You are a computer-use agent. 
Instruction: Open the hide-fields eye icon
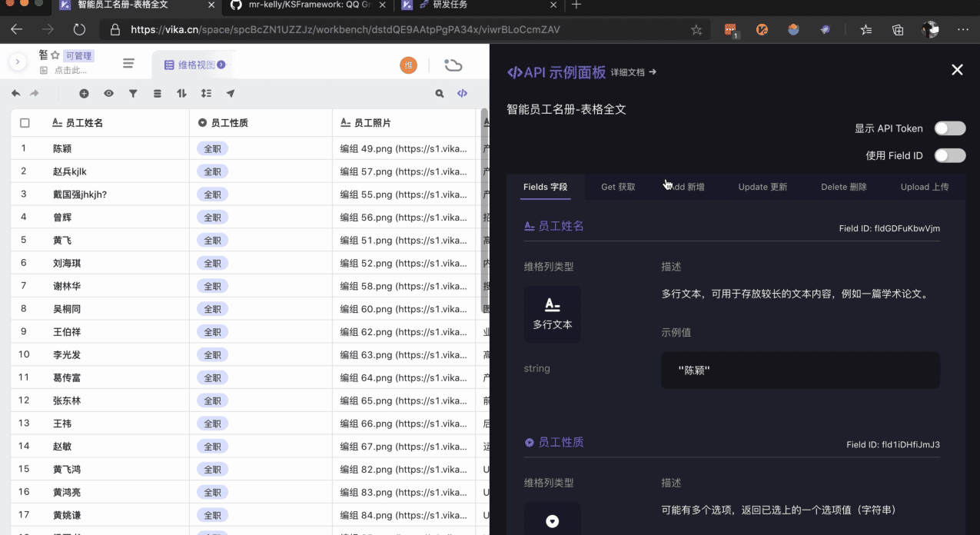108,93
